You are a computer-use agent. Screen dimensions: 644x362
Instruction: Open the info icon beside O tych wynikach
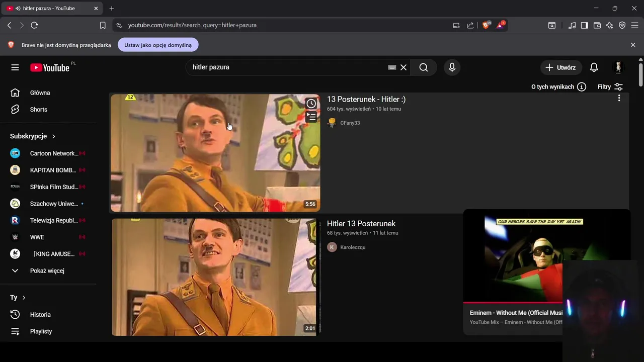coord(582,87)
